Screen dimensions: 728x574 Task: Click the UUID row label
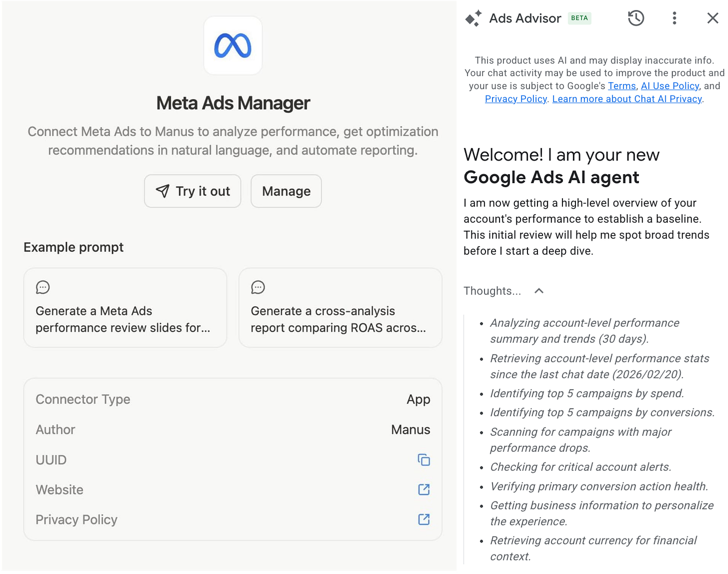click(x=51, y=460)
